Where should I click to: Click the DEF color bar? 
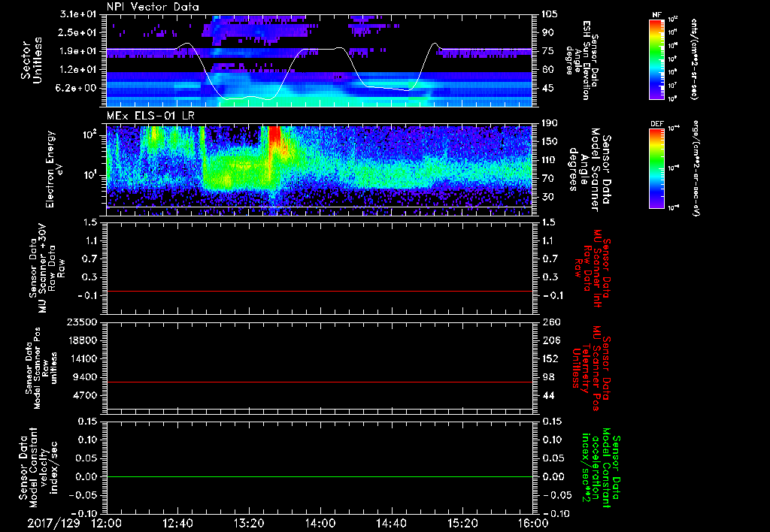pos(656,168)
